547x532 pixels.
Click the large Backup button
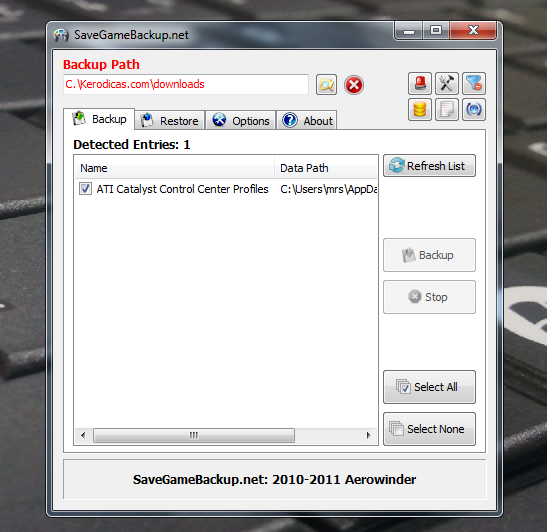pos(429,255)
